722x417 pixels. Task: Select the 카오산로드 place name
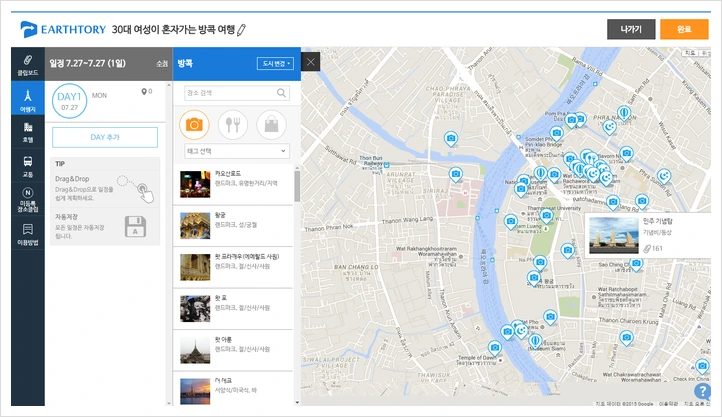(227, 174)
